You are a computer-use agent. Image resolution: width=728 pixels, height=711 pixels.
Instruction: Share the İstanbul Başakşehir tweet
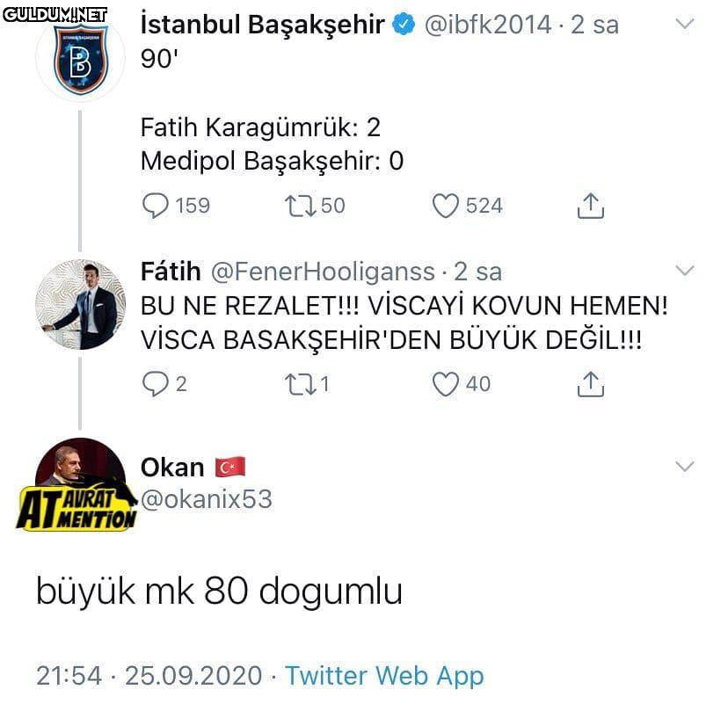click(590, 206)
